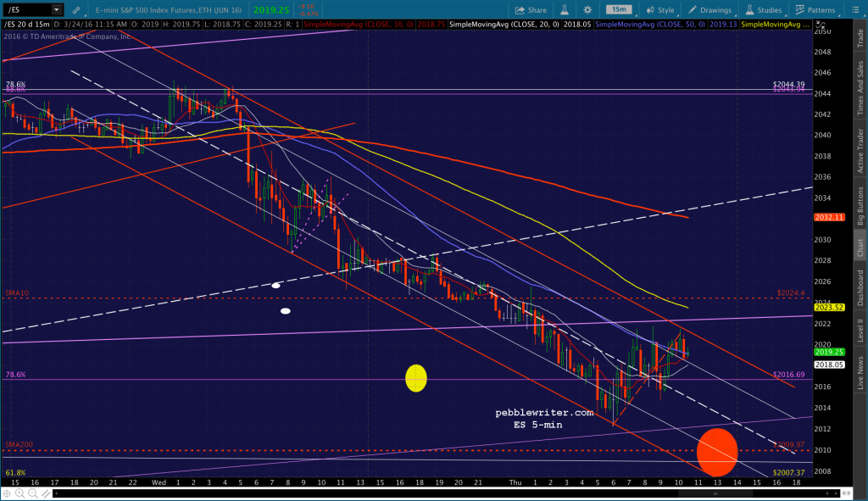Viewport: 868px width, 501px height.
Task: Select the Chart side tab
Action: pyautogui.click(x=860, y=248)
